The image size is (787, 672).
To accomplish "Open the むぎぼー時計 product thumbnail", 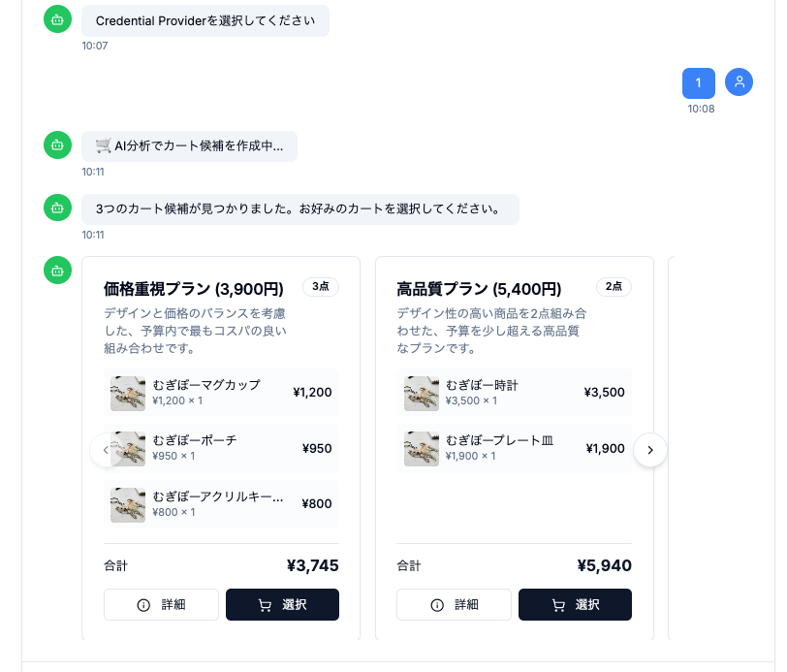I will coord(422,393).
